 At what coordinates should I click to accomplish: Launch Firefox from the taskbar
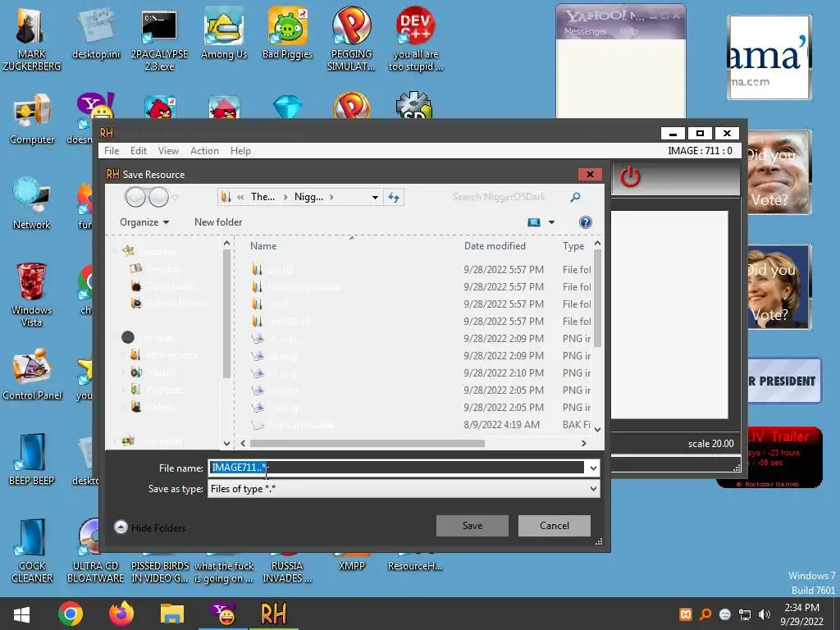[121, 614]
